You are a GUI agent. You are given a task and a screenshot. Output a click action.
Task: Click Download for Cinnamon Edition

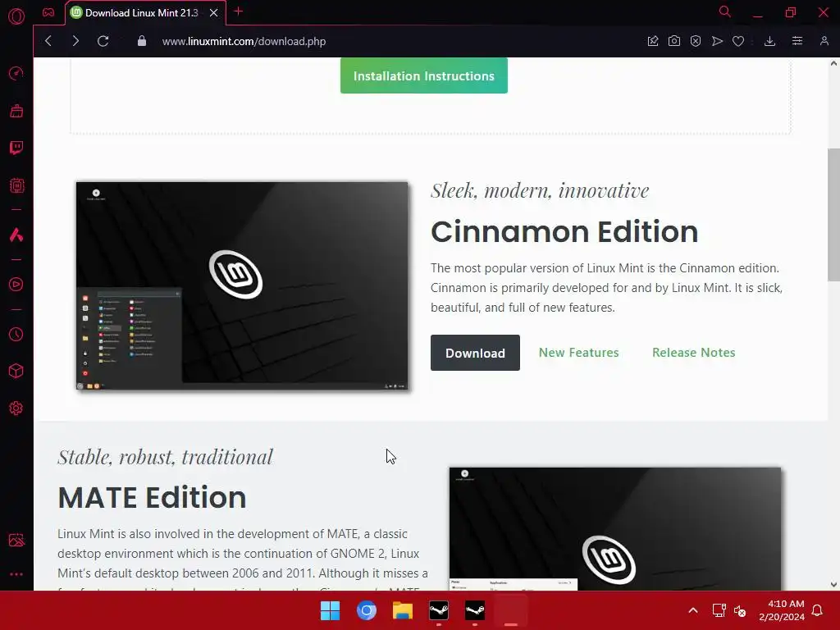pos(475,353)
